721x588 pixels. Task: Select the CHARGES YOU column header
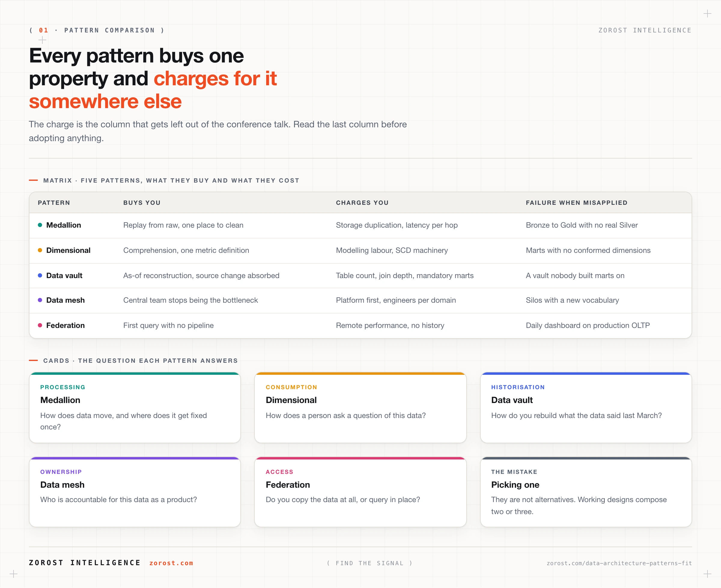(x=362, y=202)
